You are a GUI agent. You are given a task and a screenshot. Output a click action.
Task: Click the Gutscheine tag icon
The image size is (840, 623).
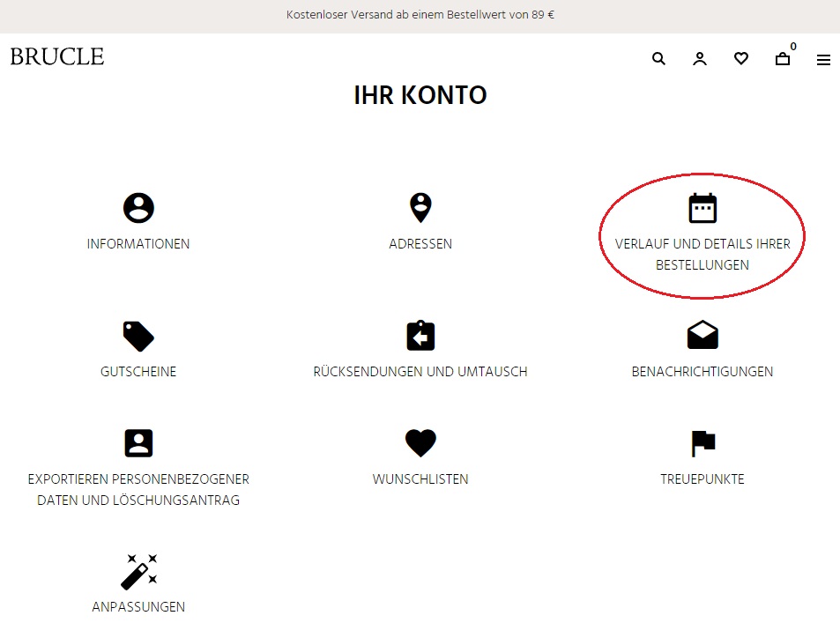(x=138, y=336)
